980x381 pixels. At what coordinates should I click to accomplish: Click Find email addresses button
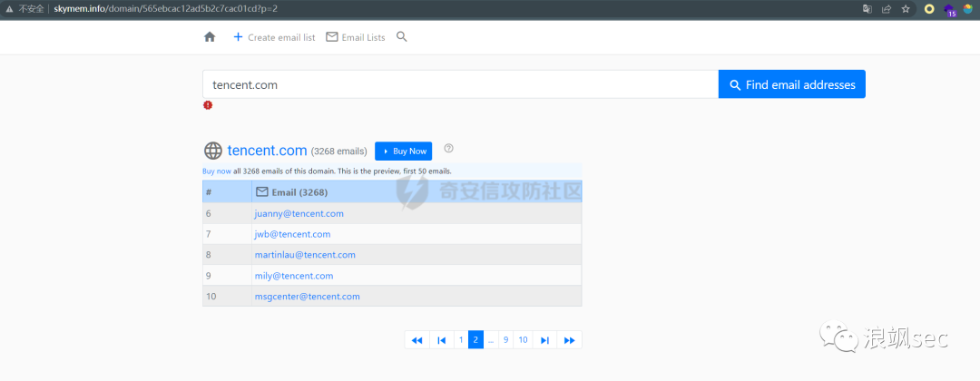pyautogui.click(x=792, y=84)
